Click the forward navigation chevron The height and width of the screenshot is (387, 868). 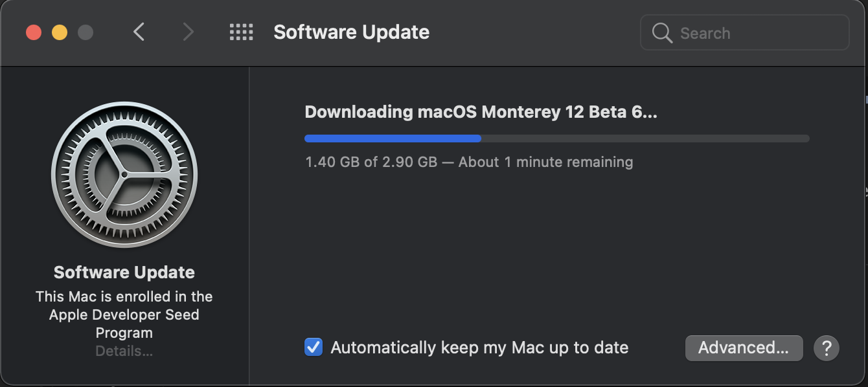click(188, 32)
